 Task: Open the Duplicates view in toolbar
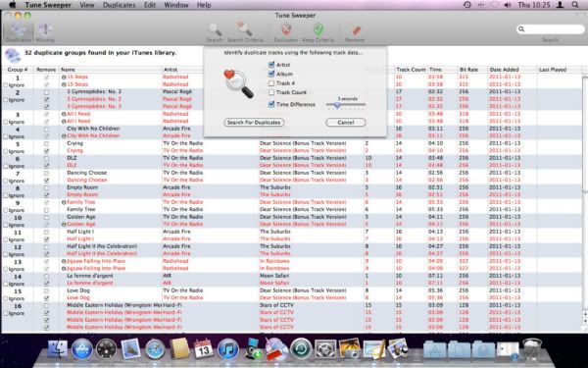tap(18, 32)
